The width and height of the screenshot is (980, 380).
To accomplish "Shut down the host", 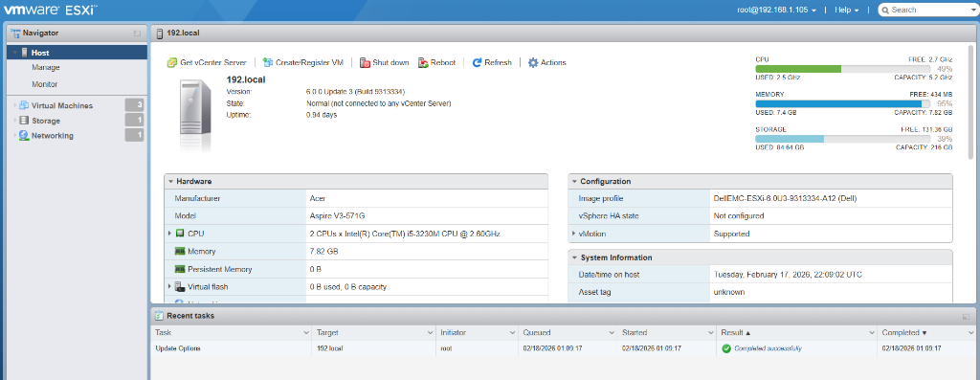I will pos(384,62).
